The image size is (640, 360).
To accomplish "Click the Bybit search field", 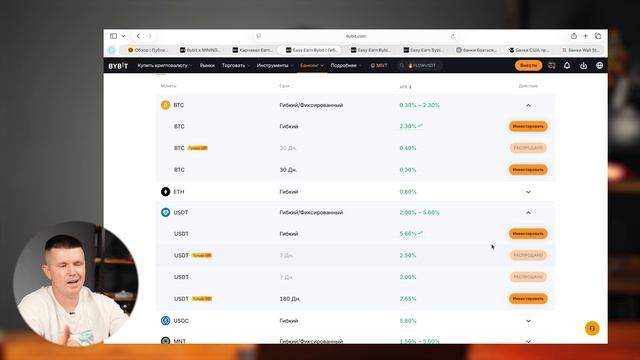I will (x=419, y=65).
